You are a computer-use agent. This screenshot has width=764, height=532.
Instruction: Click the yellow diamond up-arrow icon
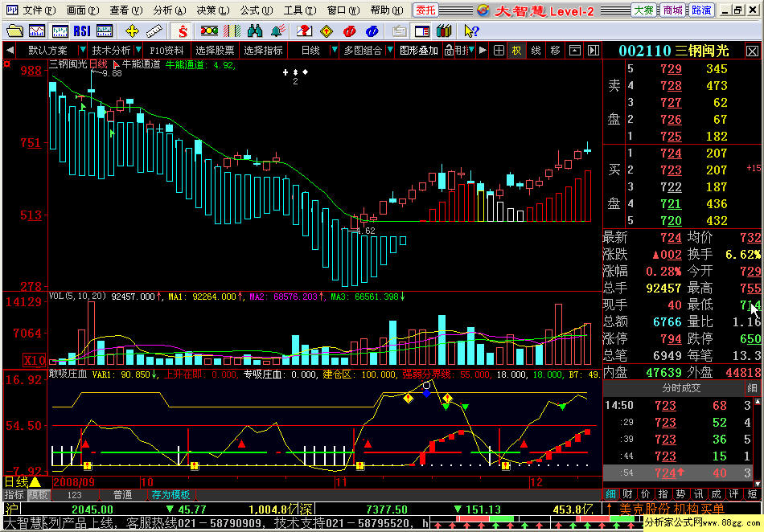[327, 31]
